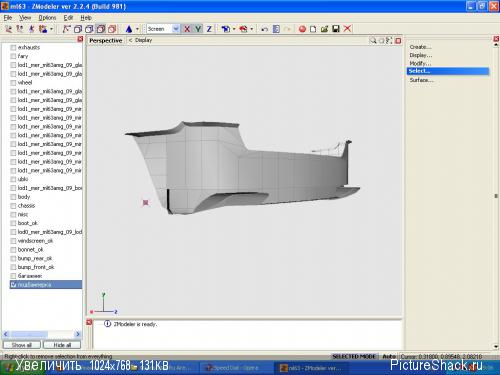The height and width of the screenshot is (375, 500).
Task: Expand the Modify... command group
Action: click(x=420, y=63)
